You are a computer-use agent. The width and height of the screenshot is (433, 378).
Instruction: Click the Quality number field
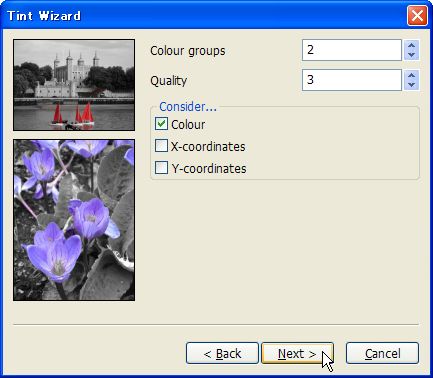(x=352, y=80)
